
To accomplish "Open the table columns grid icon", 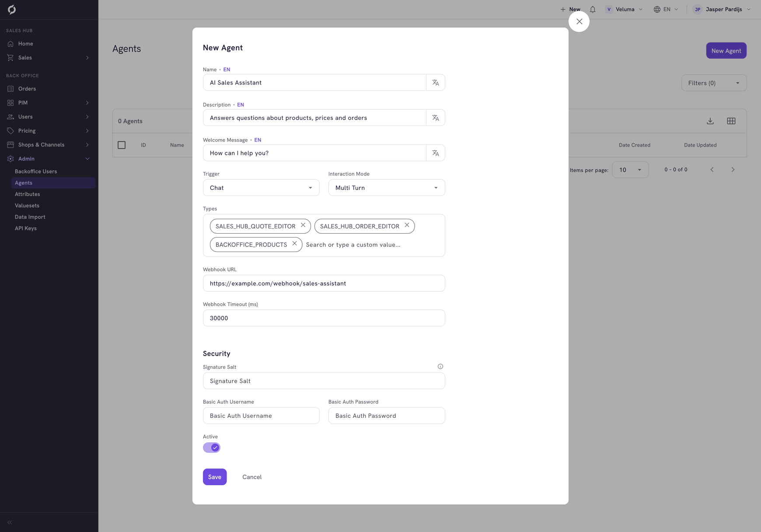I will point(731,121).
